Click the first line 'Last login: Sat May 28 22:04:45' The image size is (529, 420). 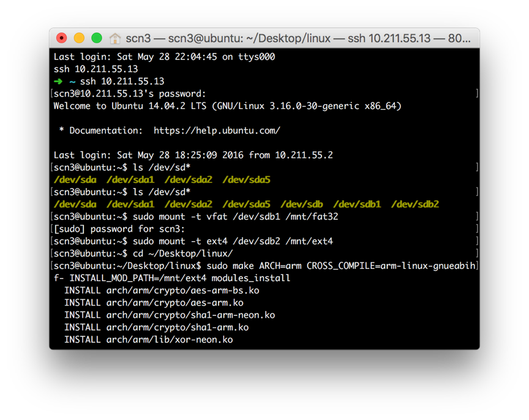(164, 57)
